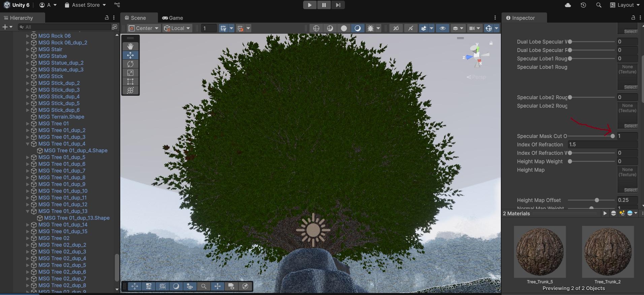Toggle scene audio mute icon
644x295 pixels.
click(410, 28)
